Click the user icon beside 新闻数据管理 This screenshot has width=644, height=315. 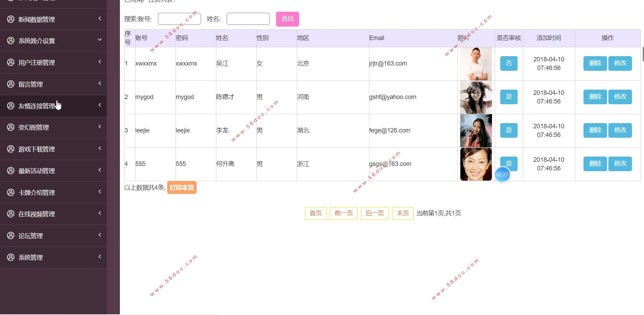[11, 19]
